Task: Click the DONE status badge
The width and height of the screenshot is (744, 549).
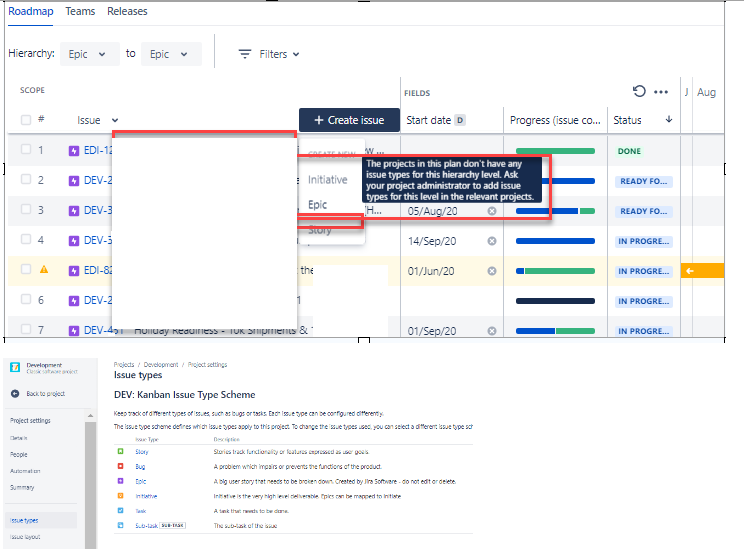Action: pos(629,151)
